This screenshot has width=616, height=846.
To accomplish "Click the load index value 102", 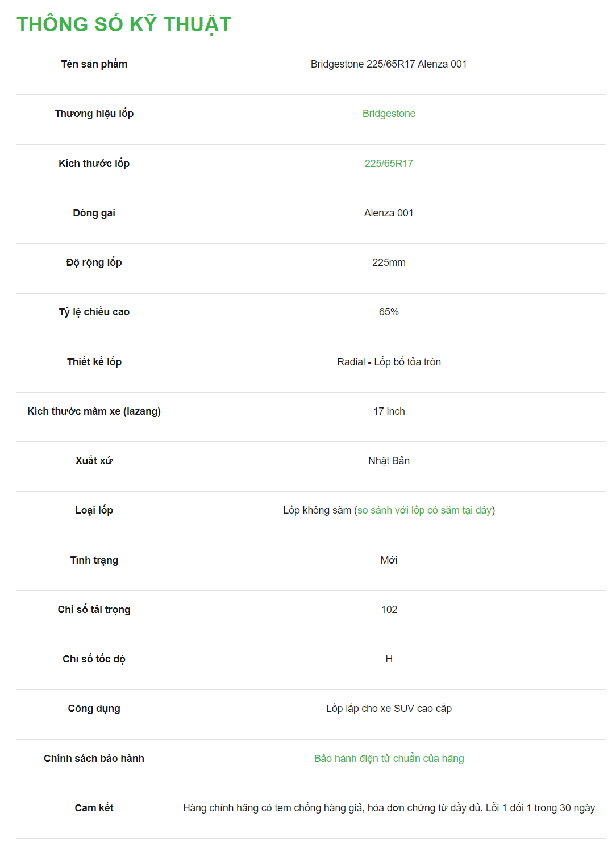I will [x=389, y=610].
